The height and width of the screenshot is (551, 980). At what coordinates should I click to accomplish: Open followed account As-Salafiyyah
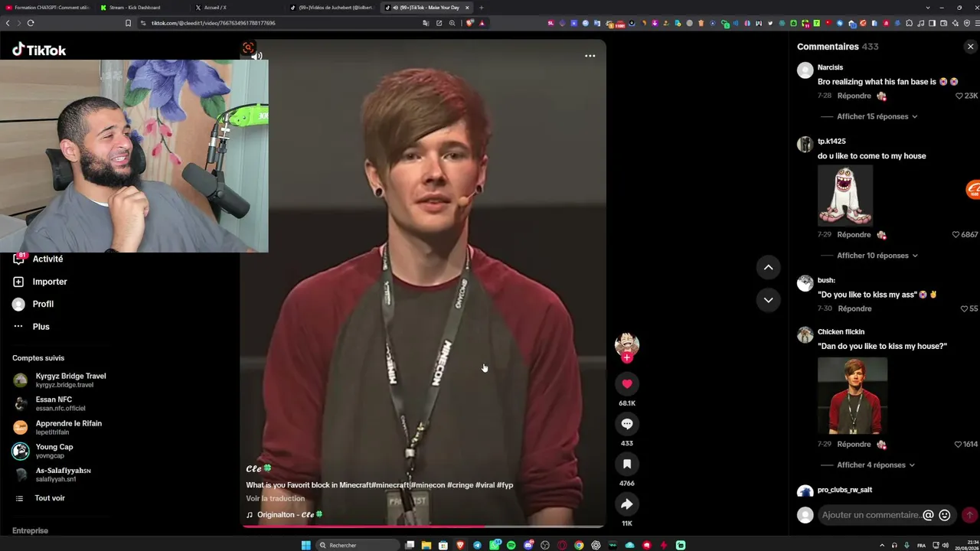tap(52, 474)
